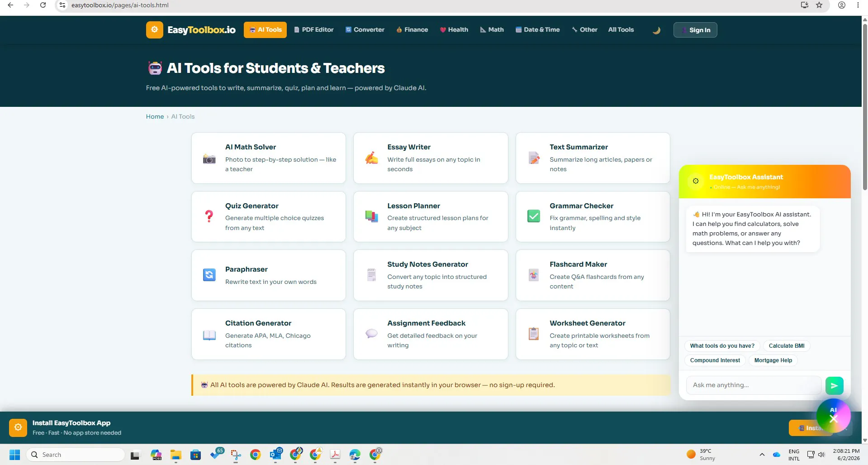Click the Sign In button

coord(695,30)
